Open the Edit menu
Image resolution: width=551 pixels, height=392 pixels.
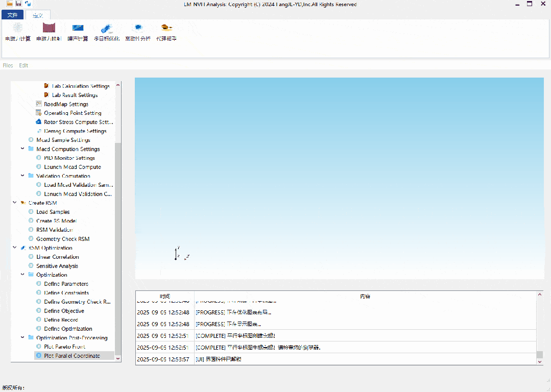pos(23,65)
